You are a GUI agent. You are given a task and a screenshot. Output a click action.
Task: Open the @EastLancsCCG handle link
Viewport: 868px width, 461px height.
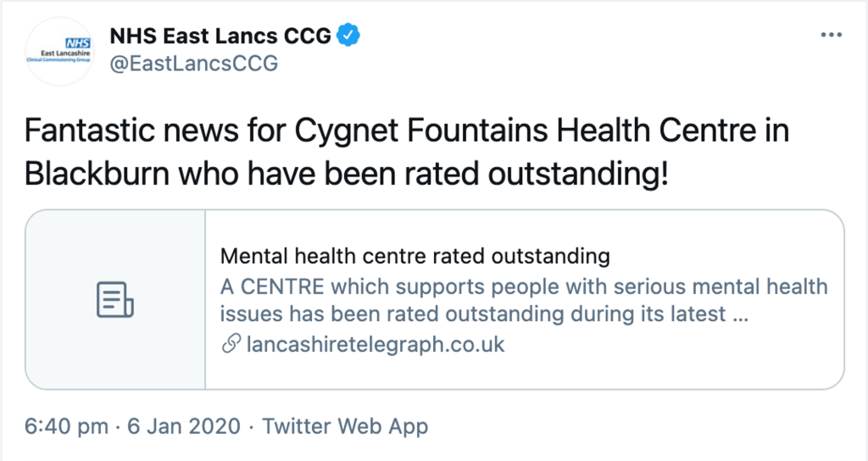193,64
